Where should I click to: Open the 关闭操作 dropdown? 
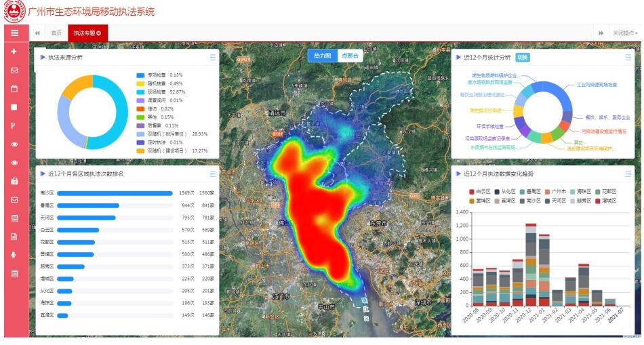pyautogui.click(x=624, y=33)
